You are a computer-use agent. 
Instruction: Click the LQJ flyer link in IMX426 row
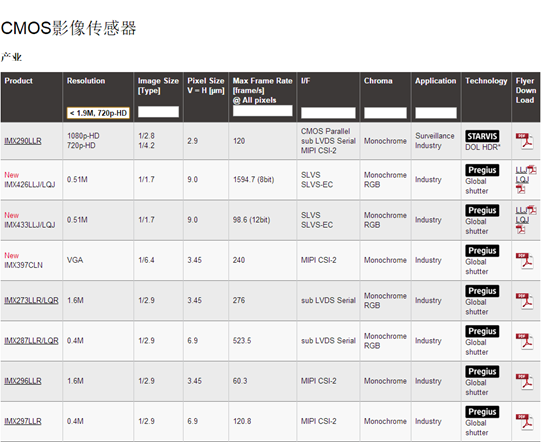[x=522, y=179]
